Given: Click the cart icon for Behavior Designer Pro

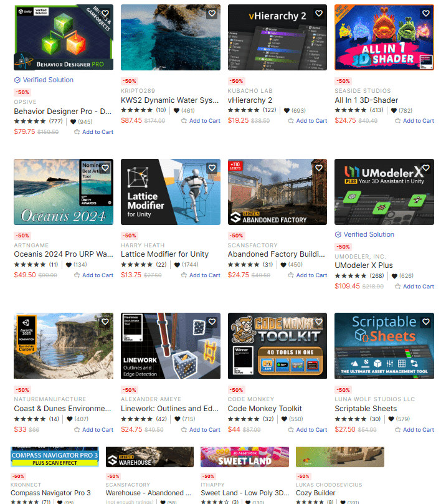Looking at the screenshot, I should (77, 132).
